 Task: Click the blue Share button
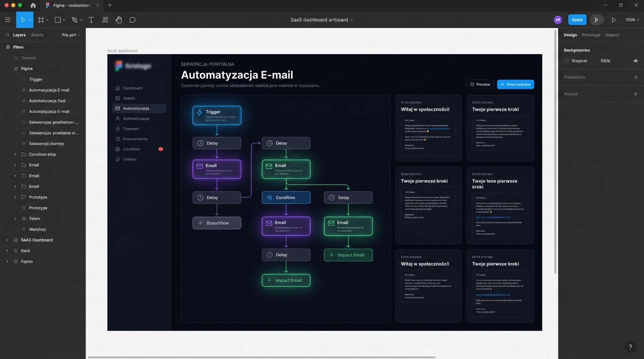point(577,20)
